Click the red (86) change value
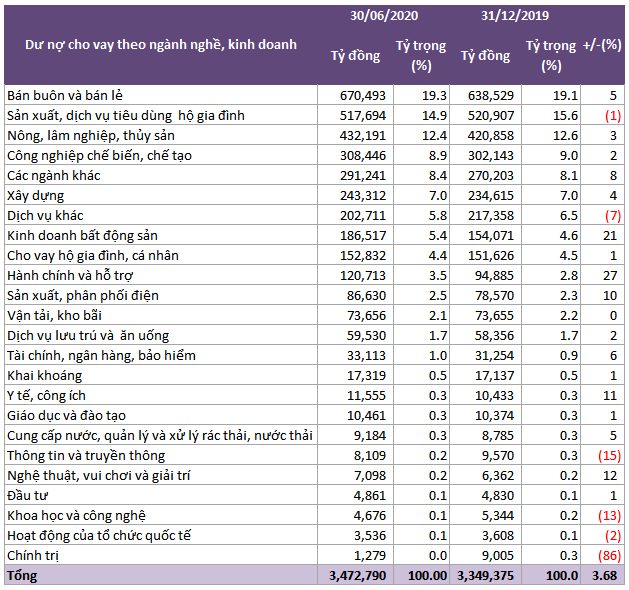Screen dimensions: 629x590 (x=609, y=556)
